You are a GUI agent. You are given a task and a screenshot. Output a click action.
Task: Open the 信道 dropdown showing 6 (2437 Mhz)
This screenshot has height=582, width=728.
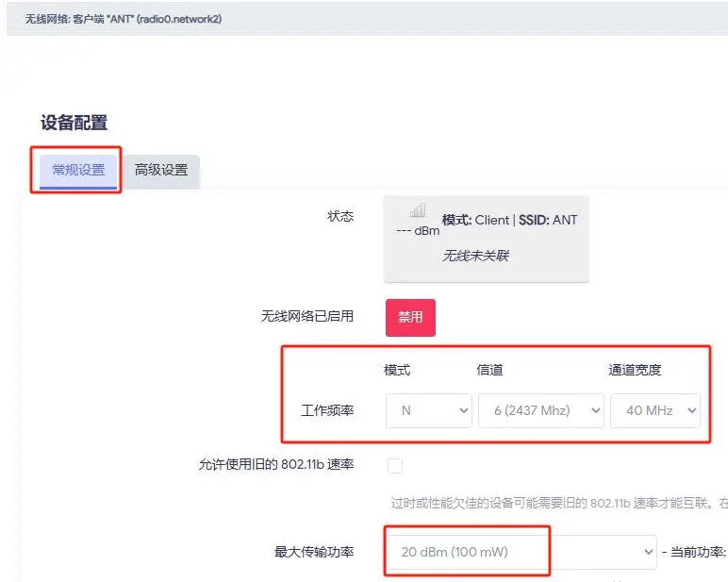[x=541, y=410]
